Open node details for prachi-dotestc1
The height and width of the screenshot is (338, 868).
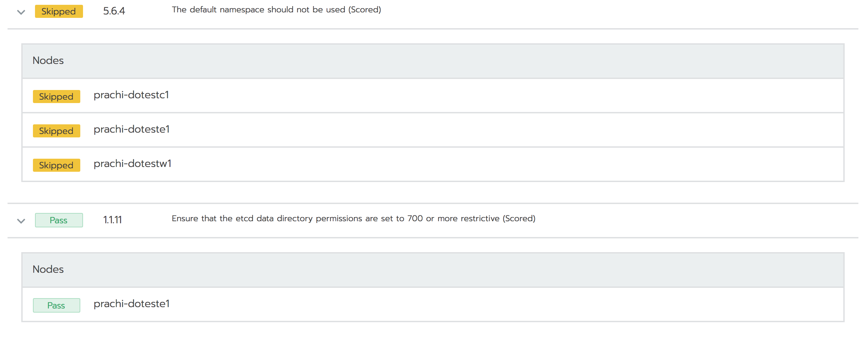[131, 95]
